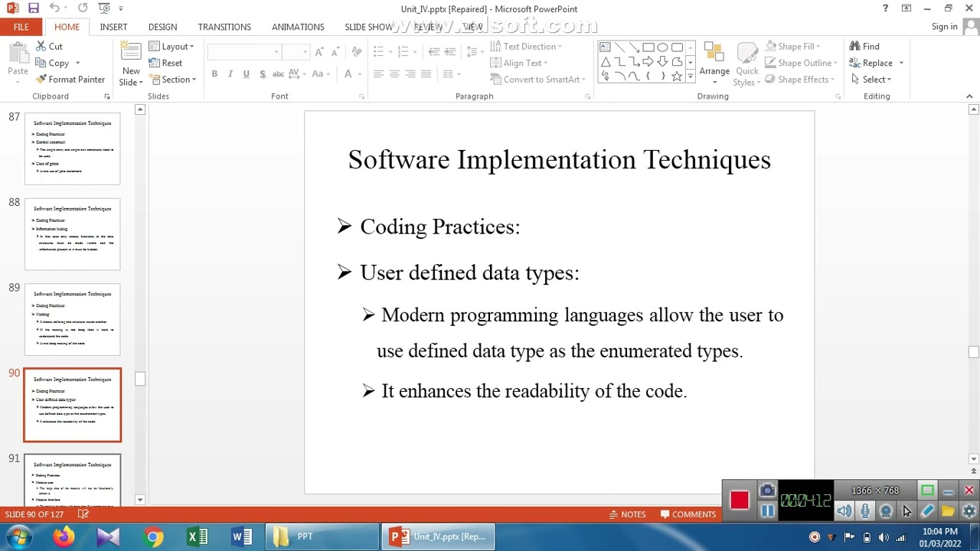Screen dimensions: 980x551
Task: Switch to the TRANSITIONS tab
Action: click(x=224, y=27)
